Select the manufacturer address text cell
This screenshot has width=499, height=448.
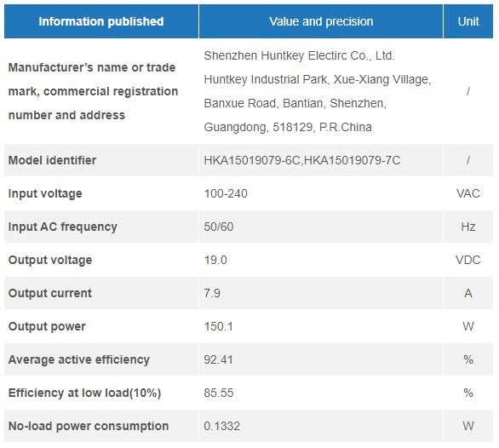point(321,91)
